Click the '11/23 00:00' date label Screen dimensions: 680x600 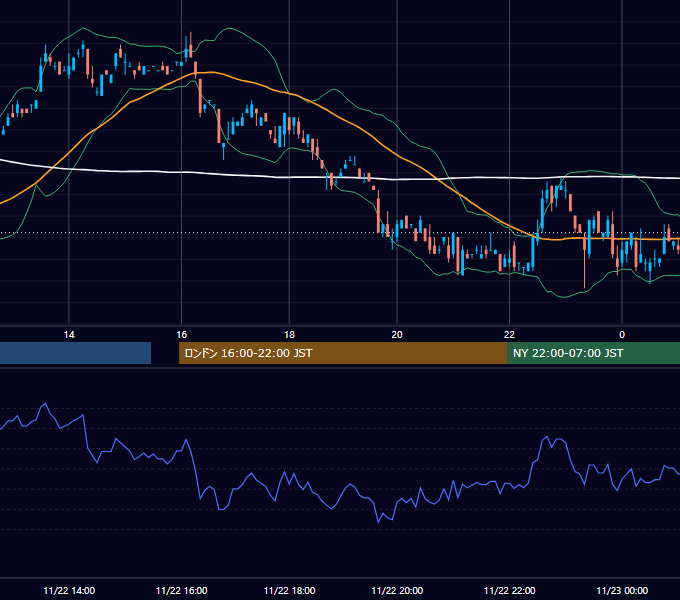click(622, 590)
